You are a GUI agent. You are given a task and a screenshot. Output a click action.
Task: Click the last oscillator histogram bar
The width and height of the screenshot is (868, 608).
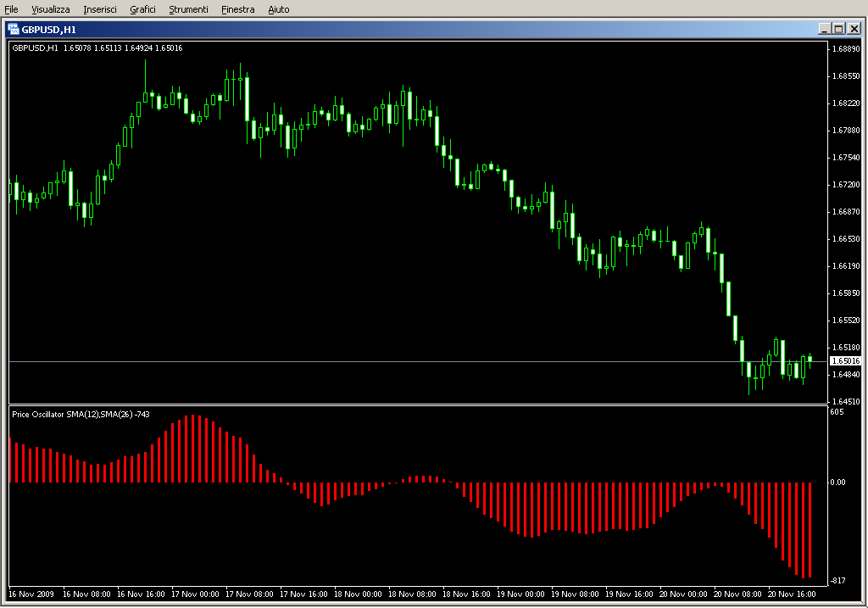tap(810, 530)
